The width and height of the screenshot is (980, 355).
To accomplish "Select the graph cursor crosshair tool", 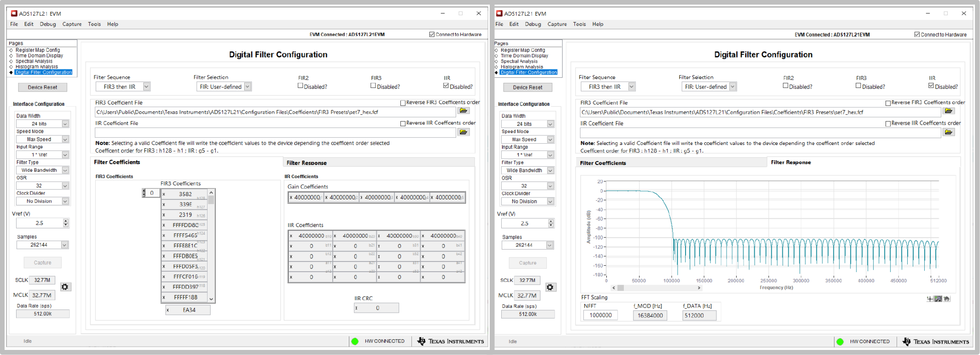I will pos(930,299).
